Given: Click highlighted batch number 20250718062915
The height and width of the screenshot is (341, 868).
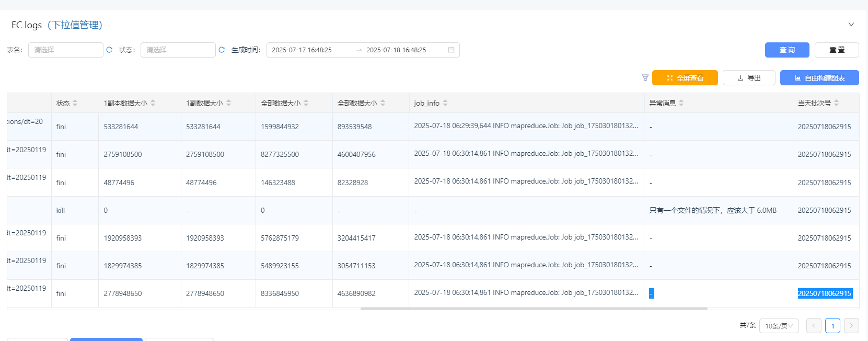Looking at the screenshot, I should [x=825, y=293].
